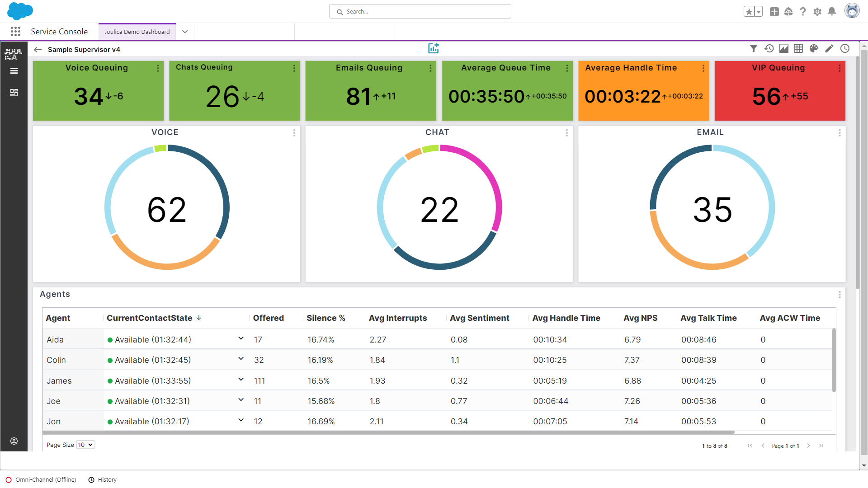868x488 pixels.
Task: Select the palette theme icon
Action: tap(814, 48)
